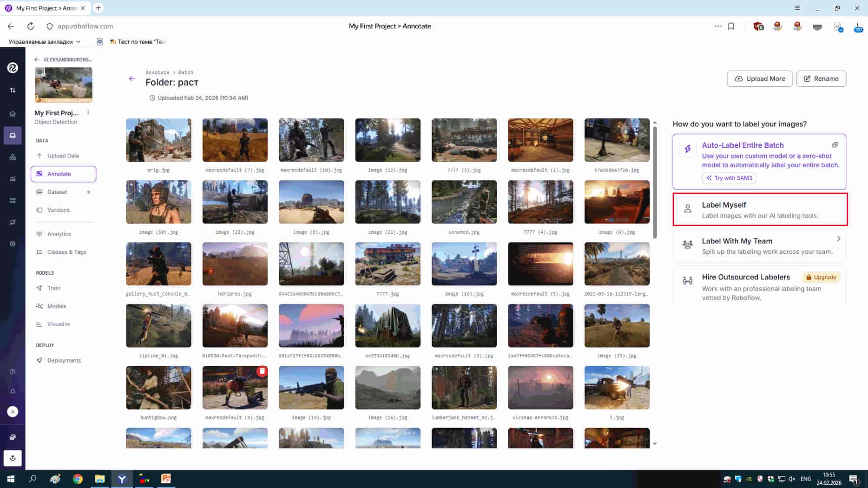Open a new browser tab with plus
The image size is (868, 488).
98,8
